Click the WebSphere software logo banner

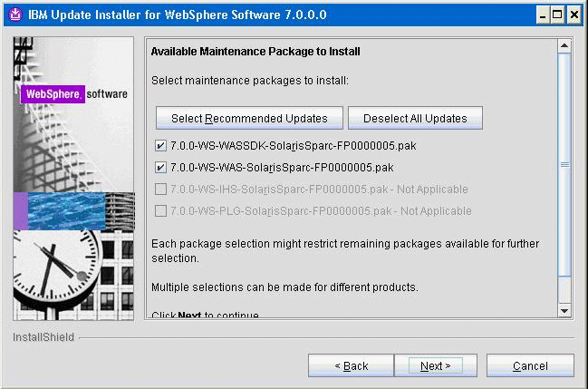click(74, 94)
